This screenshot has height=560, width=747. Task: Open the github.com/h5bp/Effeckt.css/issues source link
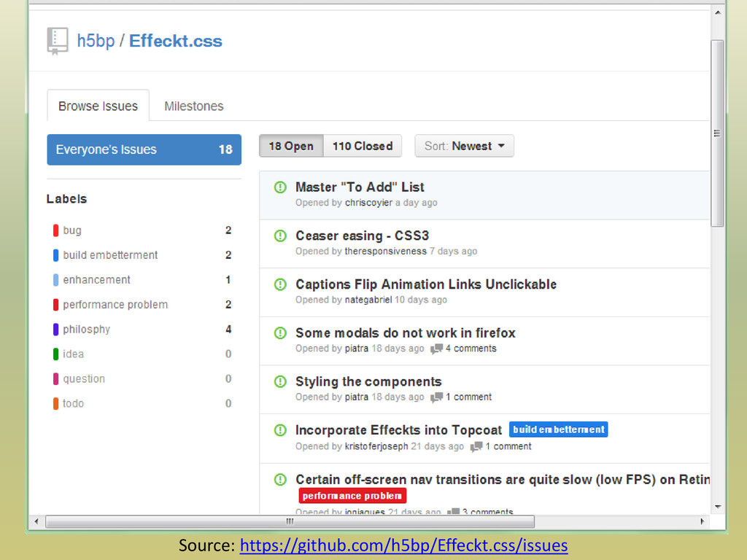[403, 545]
